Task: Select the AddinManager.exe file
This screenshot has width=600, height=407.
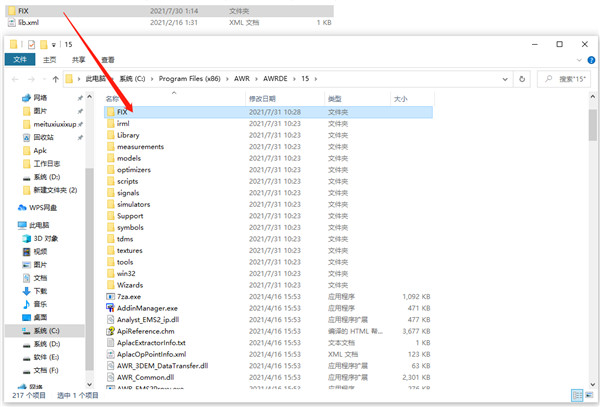Action: [x=146, y=308]
